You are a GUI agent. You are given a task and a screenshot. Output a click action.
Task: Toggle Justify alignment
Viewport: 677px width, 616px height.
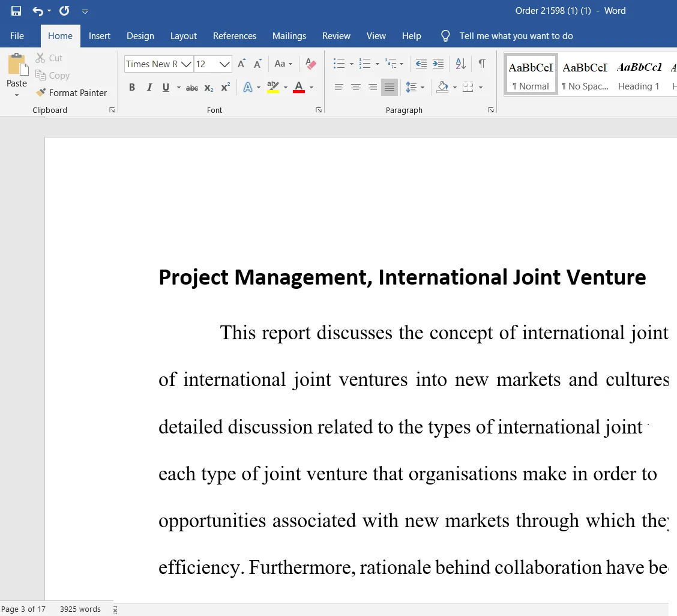[x=390, y=87]
